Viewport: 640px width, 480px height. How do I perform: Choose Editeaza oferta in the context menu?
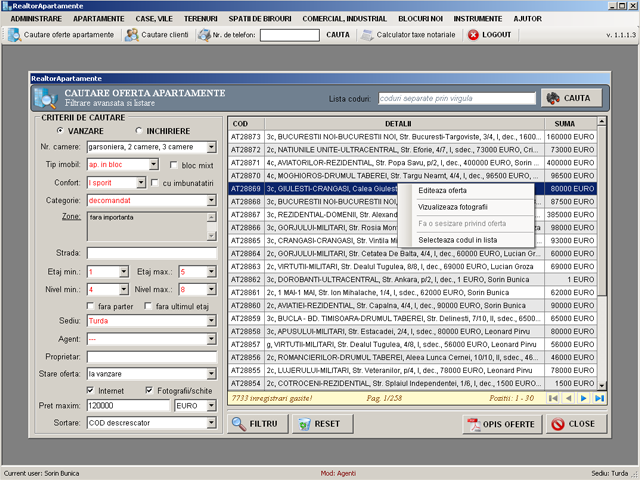pos(442,190)
